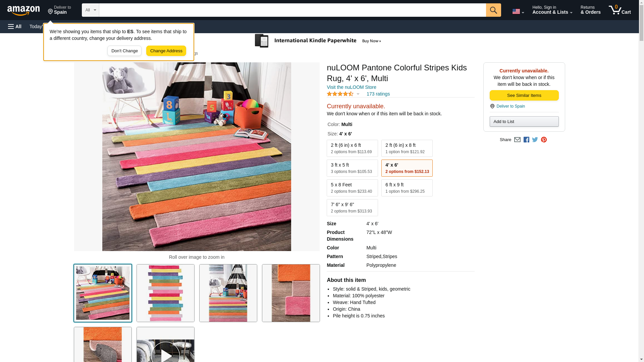Viewport: 644px width, 362px height.
Task: Select the 3 ft x 5 ft size option
Action: pos(352,168)
